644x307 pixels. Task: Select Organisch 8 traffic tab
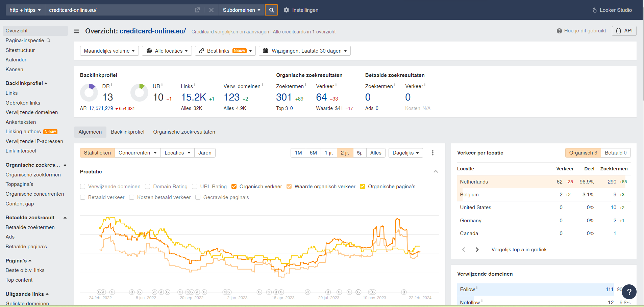[x=583, y=153]
